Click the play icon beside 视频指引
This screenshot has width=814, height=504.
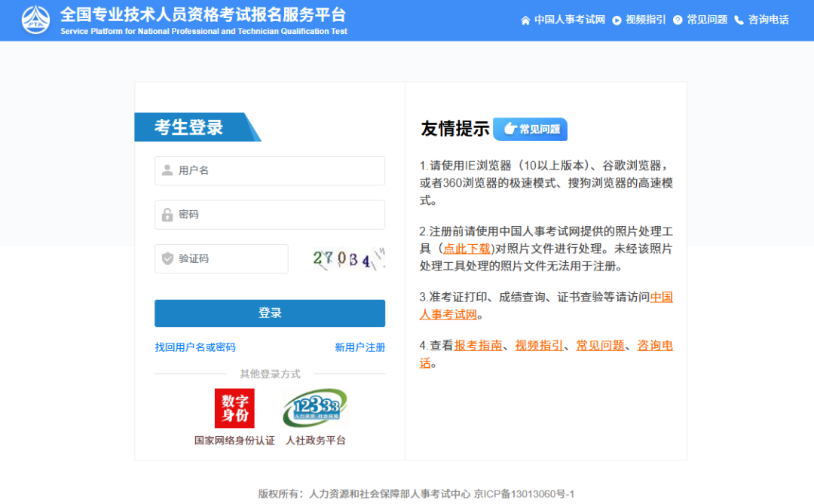click(x=617, y=20)
